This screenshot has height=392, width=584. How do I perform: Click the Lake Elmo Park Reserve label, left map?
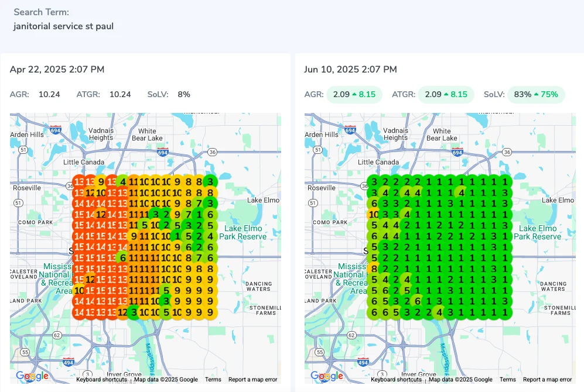243,232
